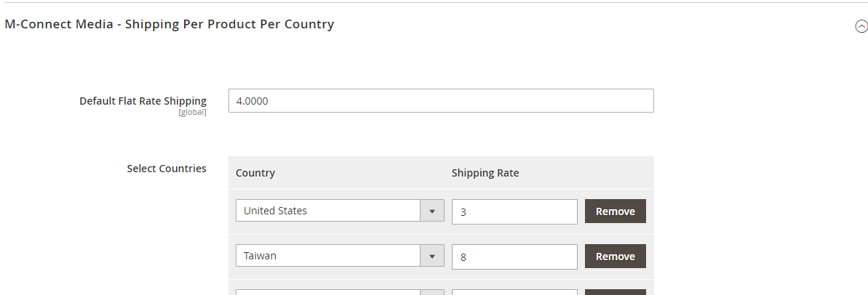This screenshot has width=868, height=295.
Task: Click the Default Flat Rate Shipping input field
Action: (x=441, y=101)
